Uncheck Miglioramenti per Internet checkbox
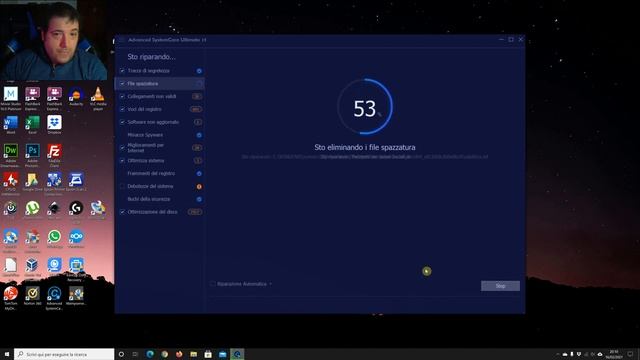This screenshot has height=360, width=640. [122, 147]
